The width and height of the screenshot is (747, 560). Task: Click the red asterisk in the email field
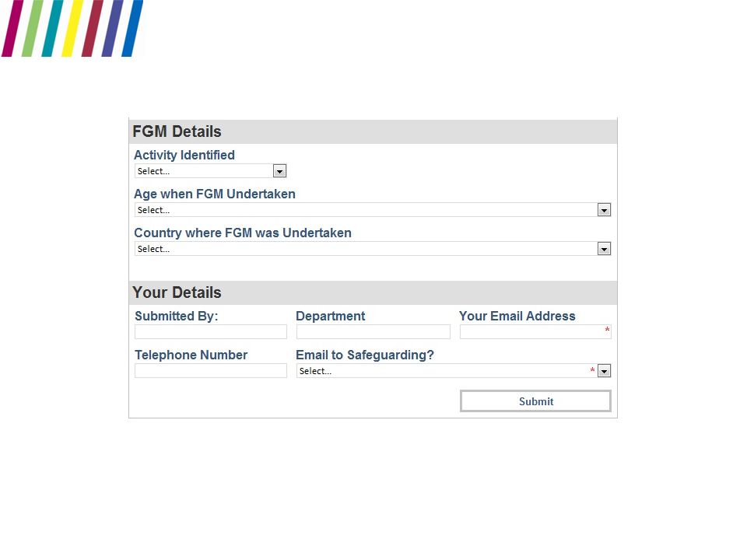point(607,330)
